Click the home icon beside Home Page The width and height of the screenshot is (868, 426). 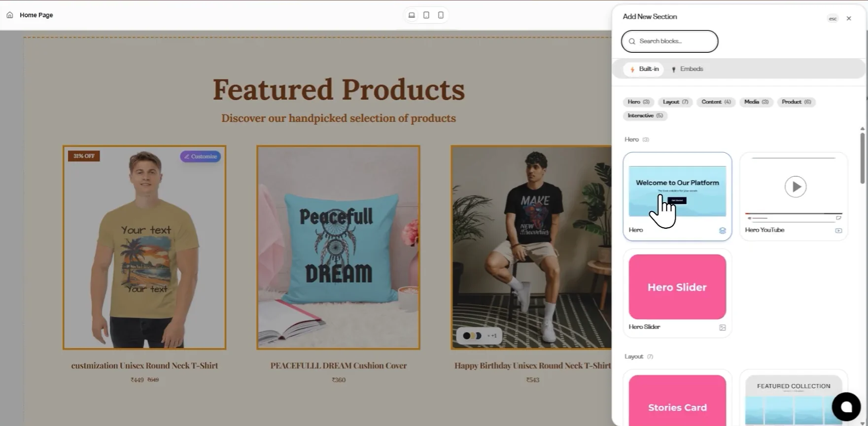pyautogui.click(x=10, y=15)
